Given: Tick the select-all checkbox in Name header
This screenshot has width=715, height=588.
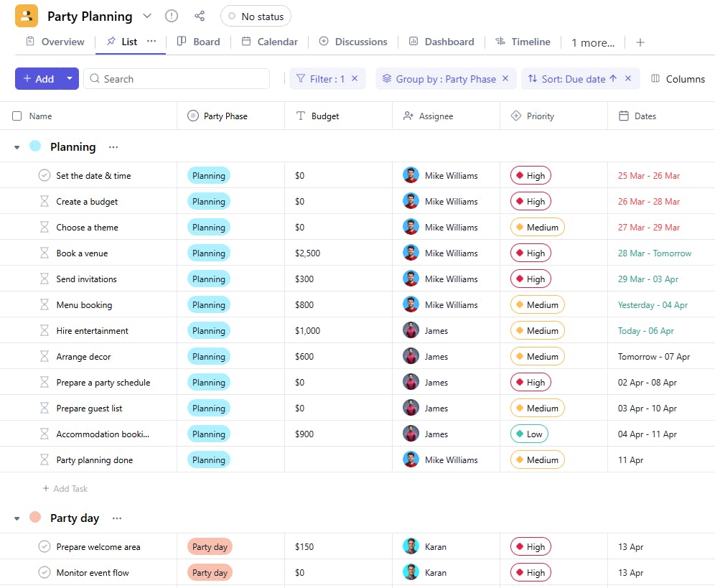Looking at the screenshot, I should (17, 116).
